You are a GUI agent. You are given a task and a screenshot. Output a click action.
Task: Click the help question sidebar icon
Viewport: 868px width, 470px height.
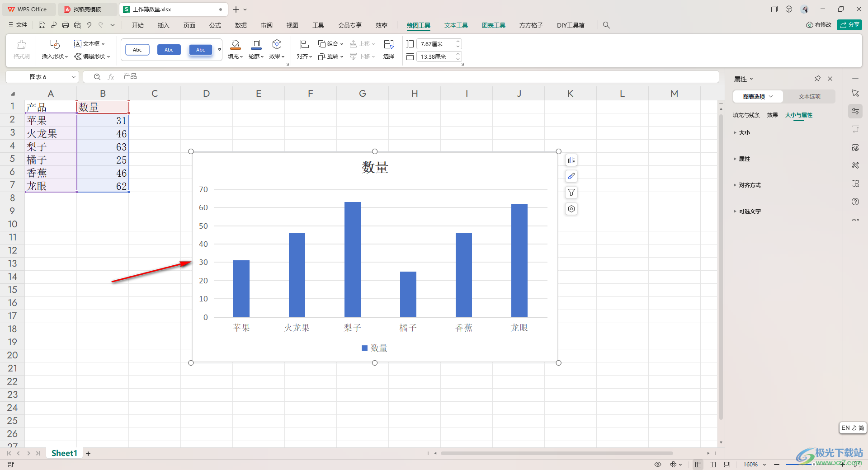pyautogui.click(x=855, y=202)
